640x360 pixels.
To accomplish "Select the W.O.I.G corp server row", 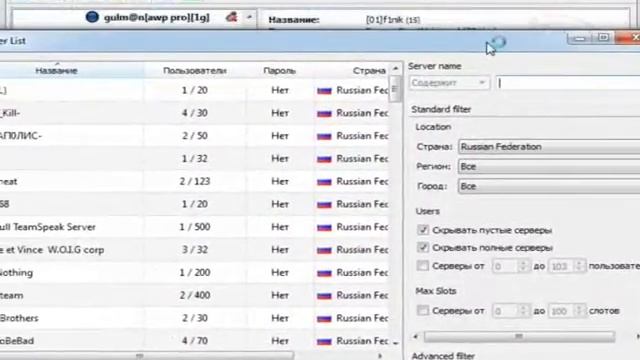I will pos(195,250).
